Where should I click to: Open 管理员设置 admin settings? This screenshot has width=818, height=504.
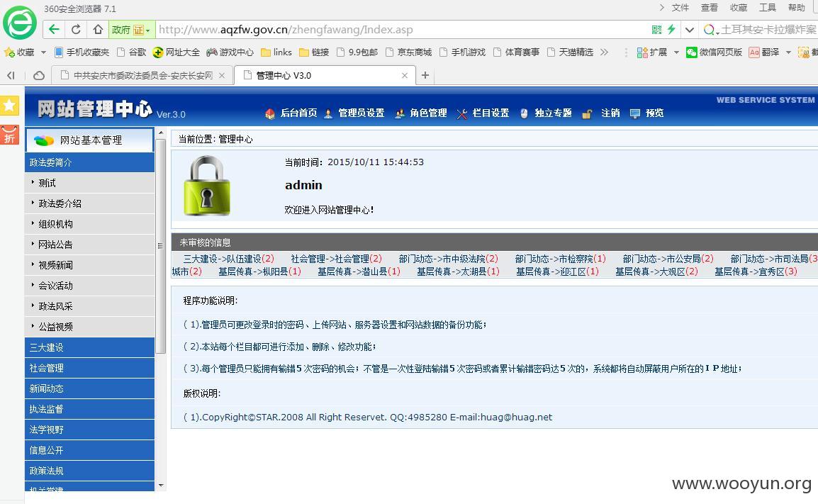(x=354, y=113)
